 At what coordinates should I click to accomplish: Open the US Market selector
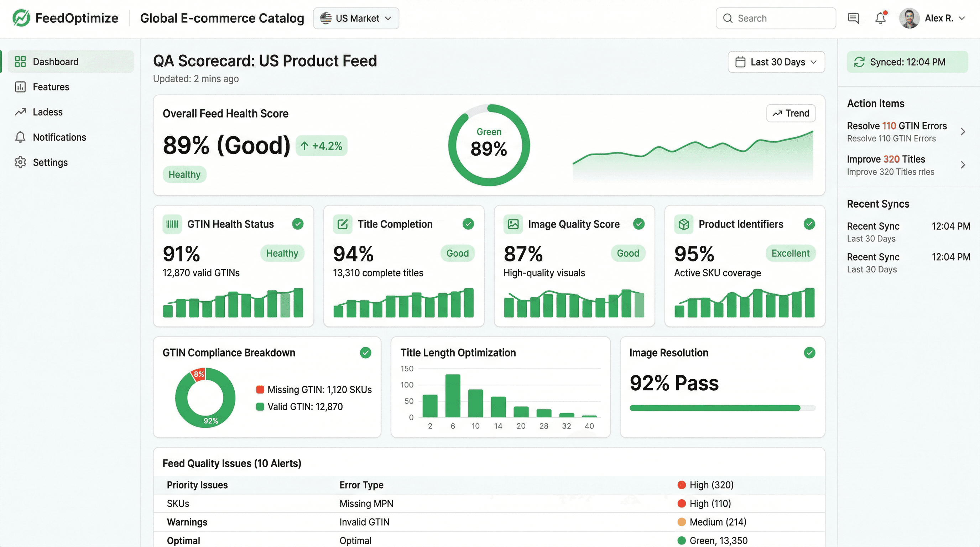point(356,18)
